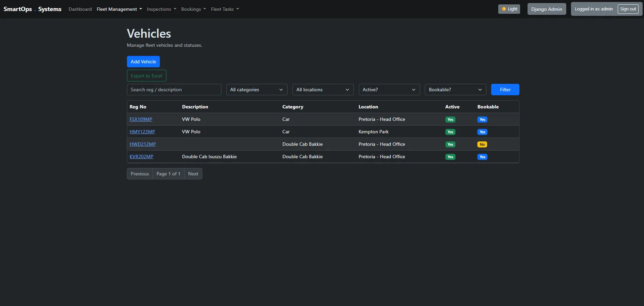
Task: Go to Next page
Action: pos(193,174)
